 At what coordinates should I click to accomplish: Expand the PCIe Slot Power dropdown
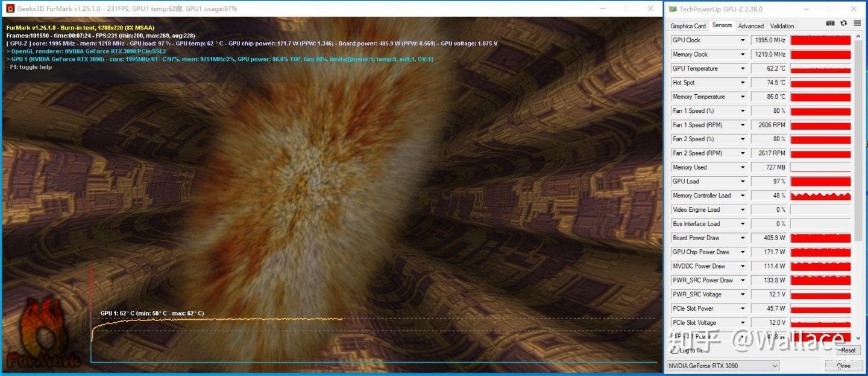(743, 308)
